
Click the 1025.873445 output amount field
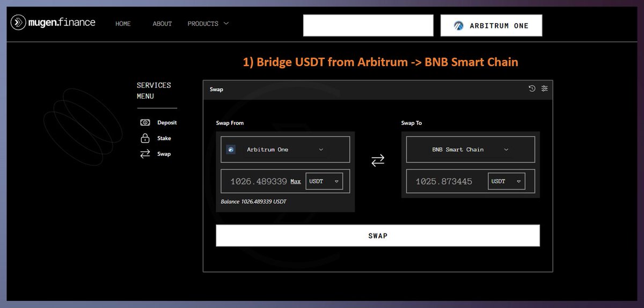point(444,181)
